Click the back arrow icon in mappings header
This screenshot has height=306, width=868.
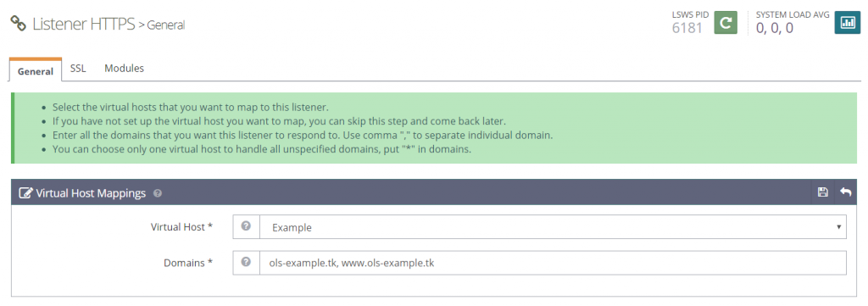tap(845, 192)
